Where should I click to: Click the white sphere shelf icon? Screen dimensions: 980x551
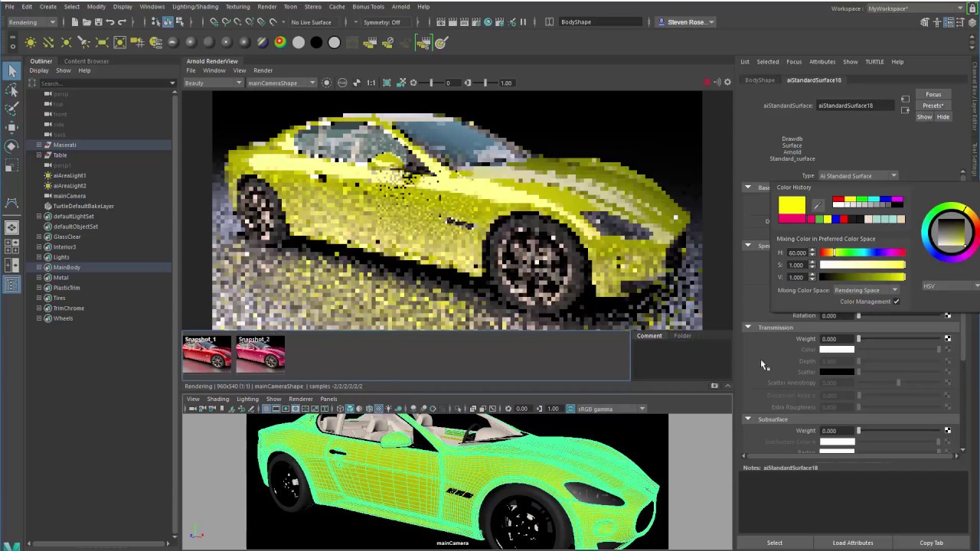[299, 43]
